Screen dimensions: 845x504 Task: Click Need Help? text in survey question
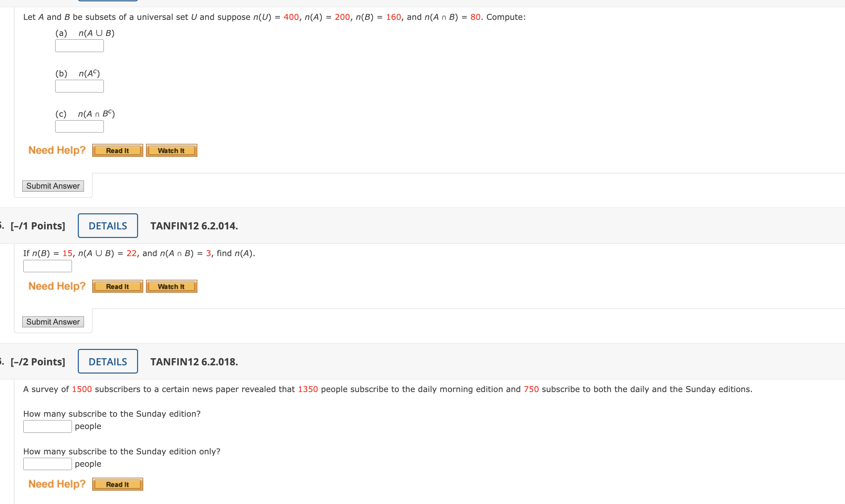(57, 484)
